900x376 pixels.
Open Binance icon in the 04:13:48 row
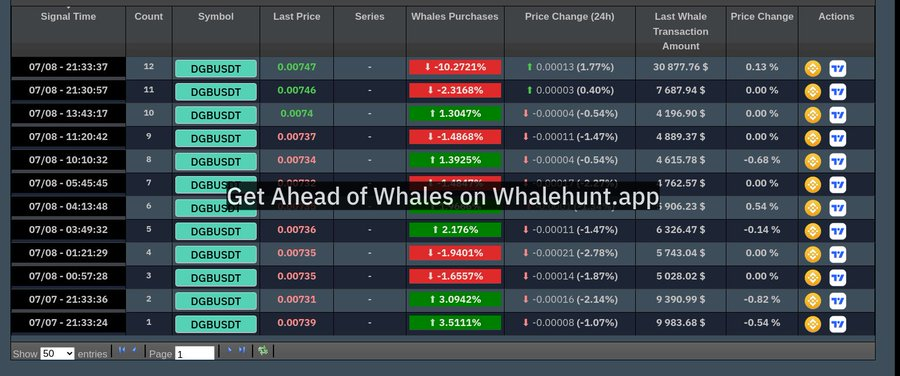click(812, 208)
